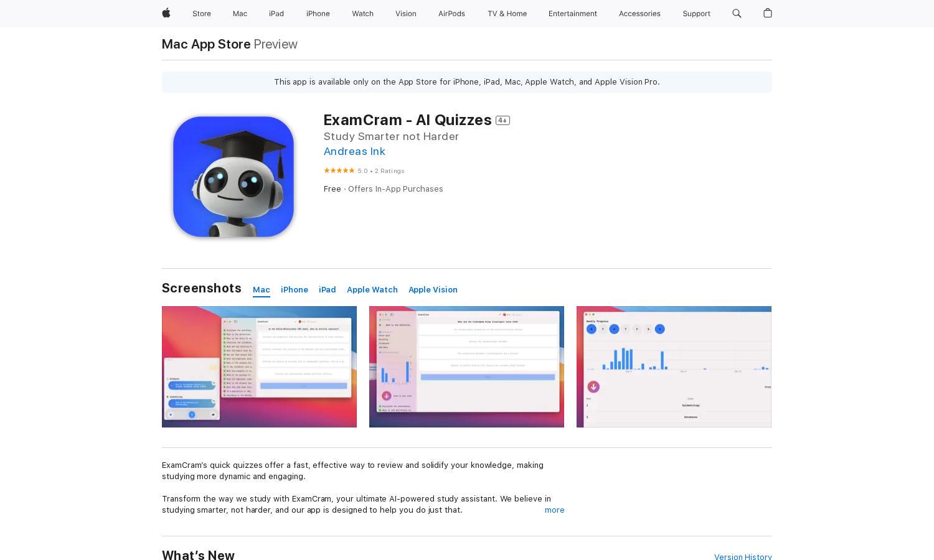934x560 pixels.
Task: Open the Accessories menu item
Action: point(639,14)
